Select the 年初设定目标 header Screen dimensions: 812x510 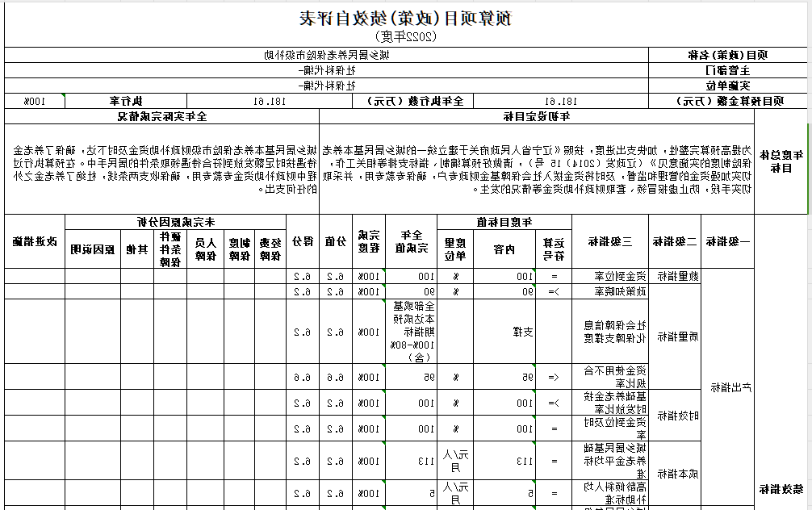537,116
